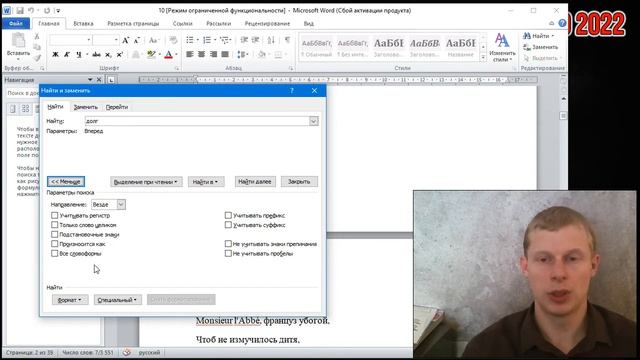Click the Increase Indent icon
This screenshot has height=360, width=640.
coord(256,40)
